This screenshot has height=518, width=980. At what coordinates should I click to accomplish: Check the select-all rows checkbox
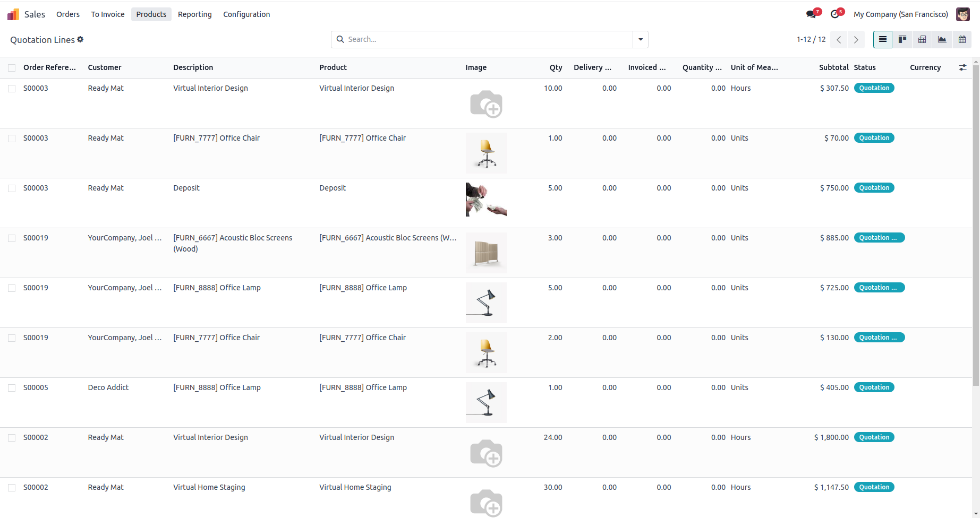(x=12, y=67)
